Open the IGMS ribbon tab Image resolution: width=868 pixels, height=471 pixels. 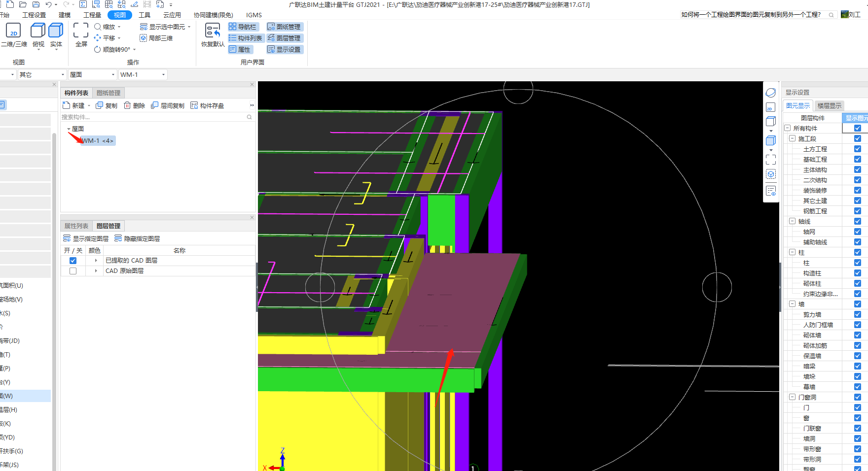[254, 15]
